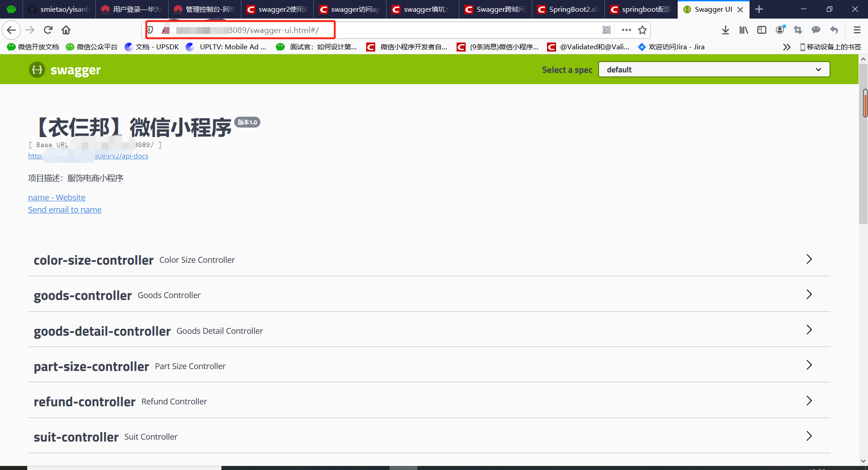Switch to the 管理控制台 tab

[204, 9]
